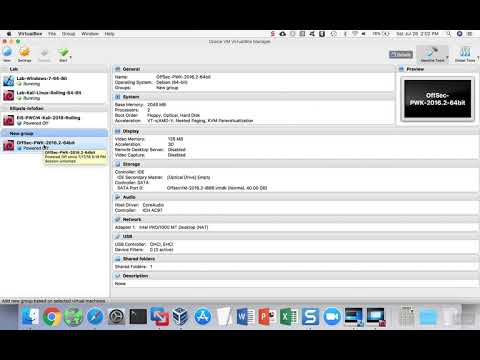Open the System section header
Screen dimensions: 480x360
point(253,97)
